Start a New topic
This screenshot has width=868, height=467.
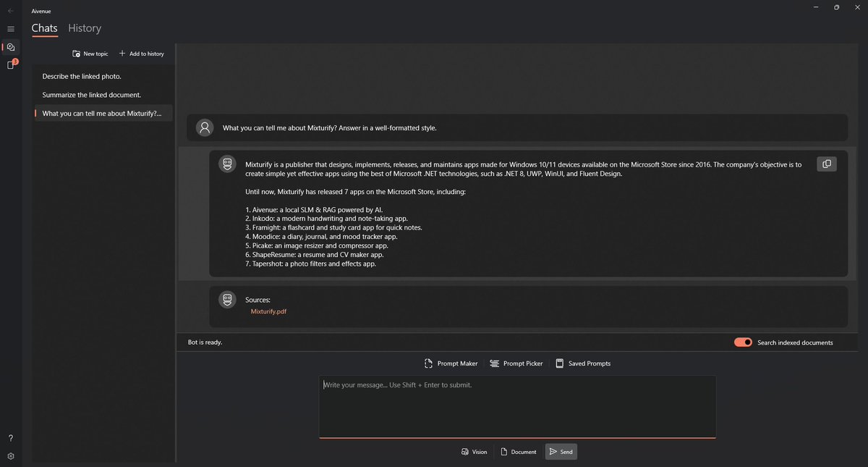(90, 54)
